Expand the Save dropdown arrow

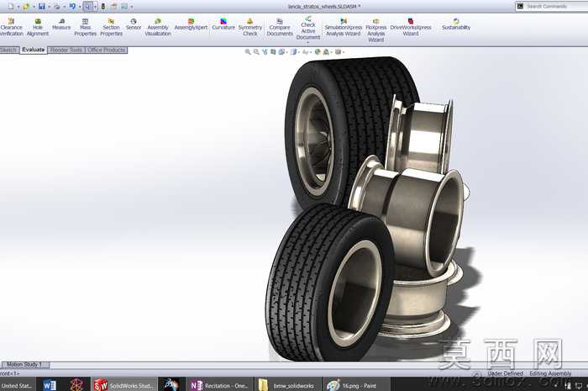[x=49, y=7]
